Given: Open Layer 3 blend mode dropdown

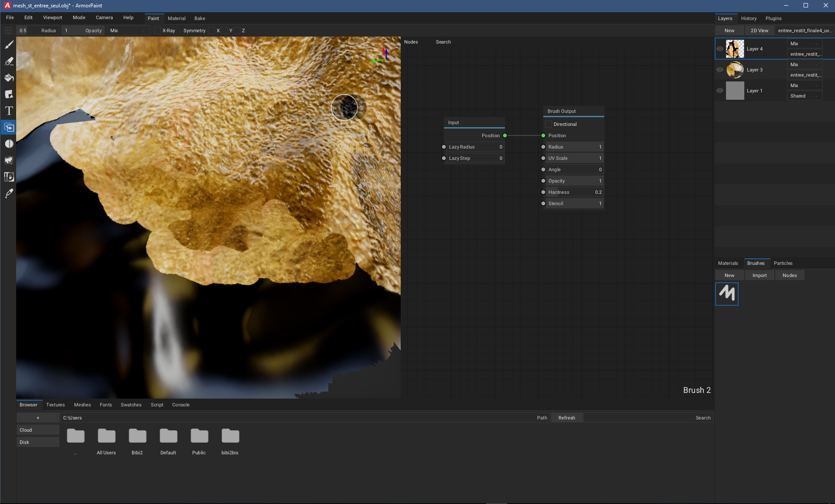Looking at the screenshot, I should click(x=804, y=64).
